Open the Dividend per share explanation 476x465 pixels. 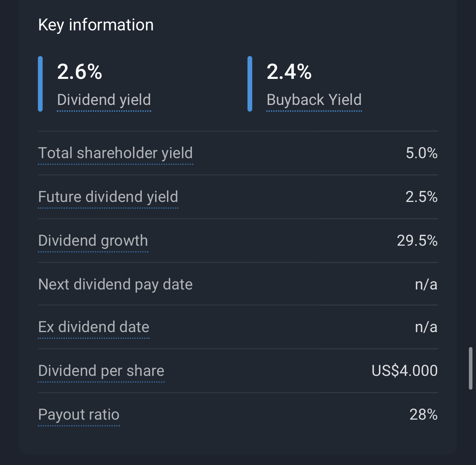[101, 371]
